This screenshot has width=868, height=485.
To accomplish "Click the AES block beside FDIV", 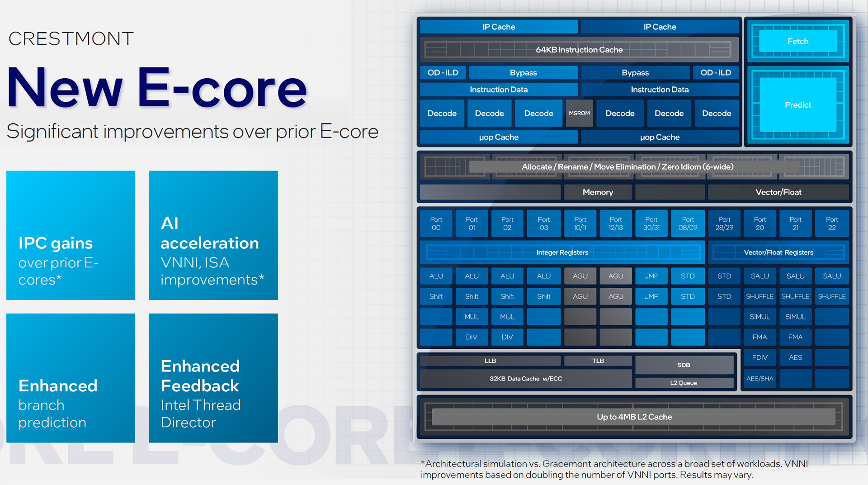I will pos(795,357).
